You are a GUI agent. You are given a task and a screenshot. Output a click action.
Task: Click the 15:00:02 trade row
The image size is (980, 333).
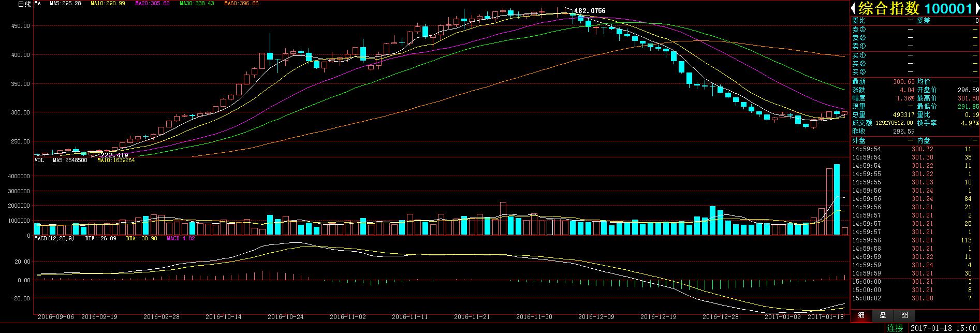pyautogui.click(x=915, y=298)
